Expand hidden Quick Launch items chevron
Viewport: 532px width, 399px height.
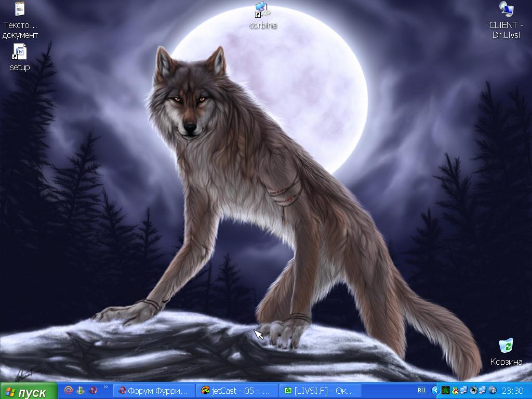(x=107, y=388)
